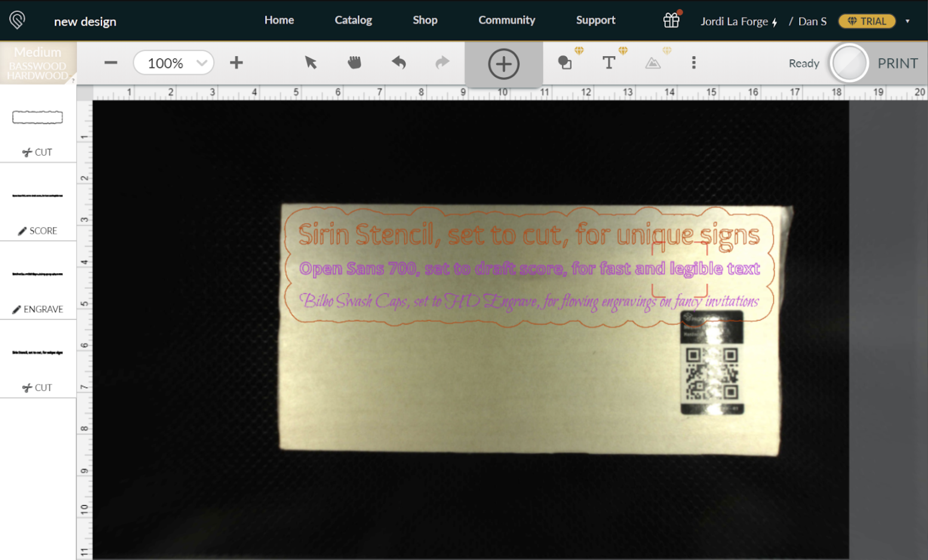Open the gift promotions icon

[671, 20]
